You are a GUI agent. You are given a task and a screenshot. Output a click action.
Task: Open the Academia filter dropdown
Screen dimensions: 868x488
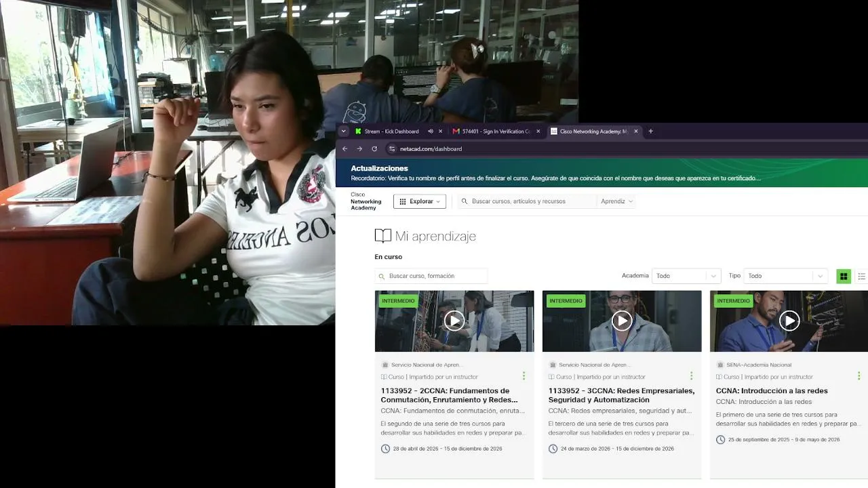tap(686, 276)
